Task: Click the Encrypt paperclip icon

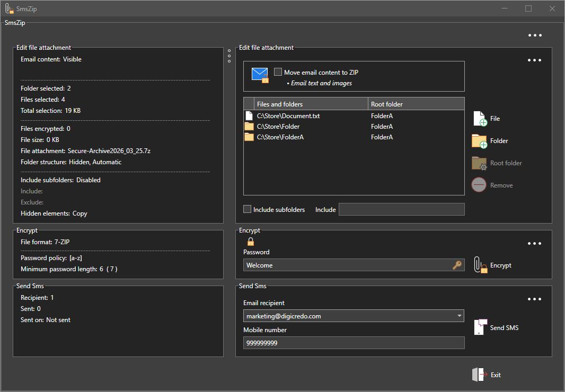Action: point(480,265)
